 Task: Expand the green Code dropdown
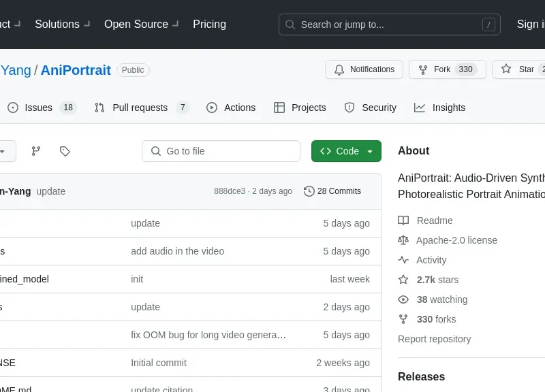click(346, 151)
